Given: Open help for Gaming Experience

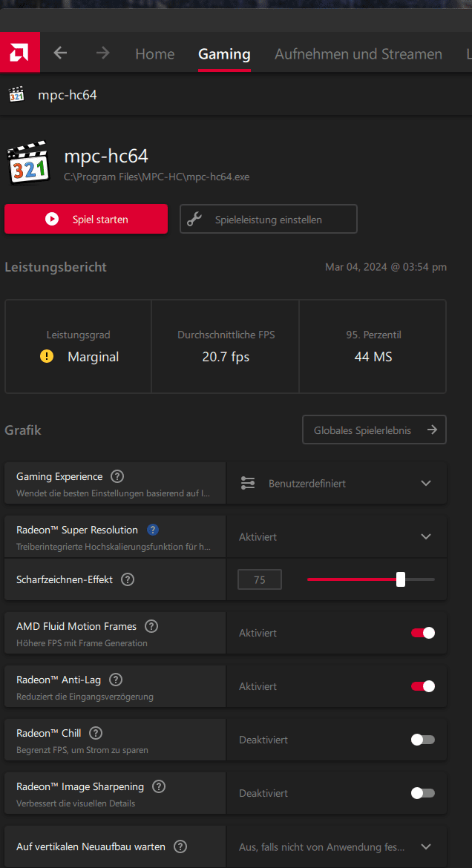Looking at the screenshot, I should pos(117,476).
